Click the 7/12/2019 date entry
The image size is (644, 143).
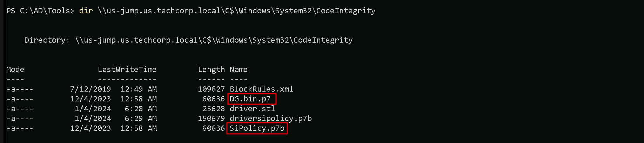[x=90, y=89]
